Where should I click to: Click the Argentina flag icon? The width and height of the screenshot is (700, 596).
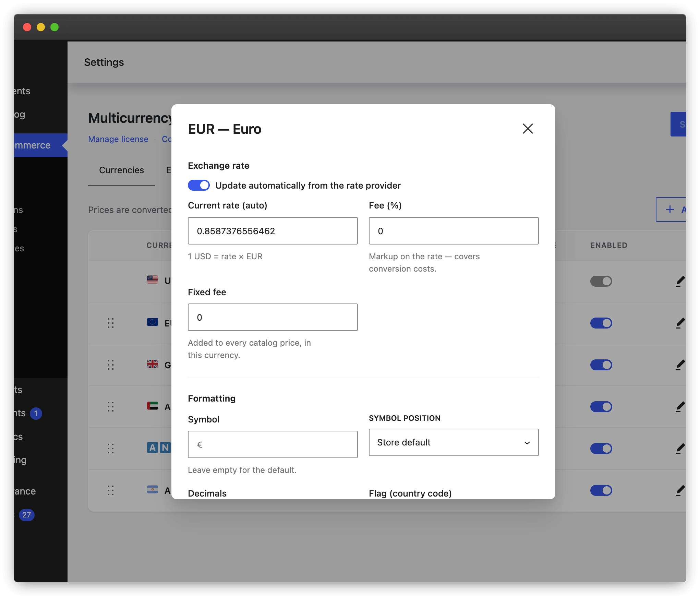153,489
